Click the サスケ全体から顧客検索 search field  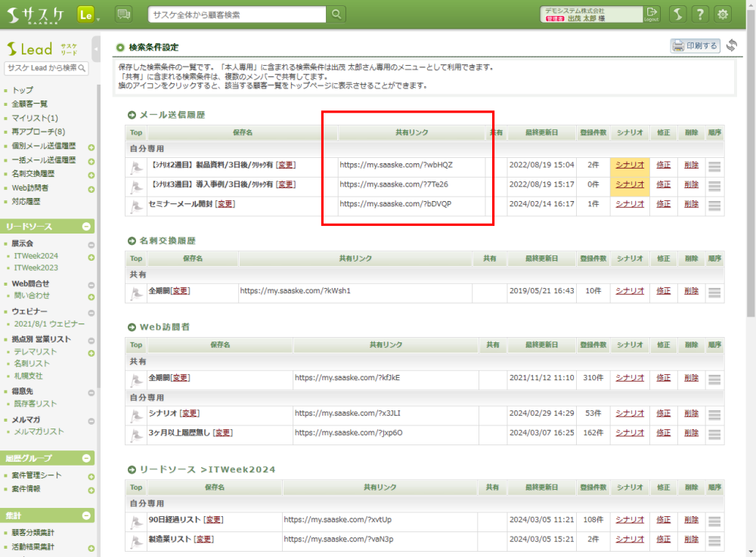(x=237, y=14)
